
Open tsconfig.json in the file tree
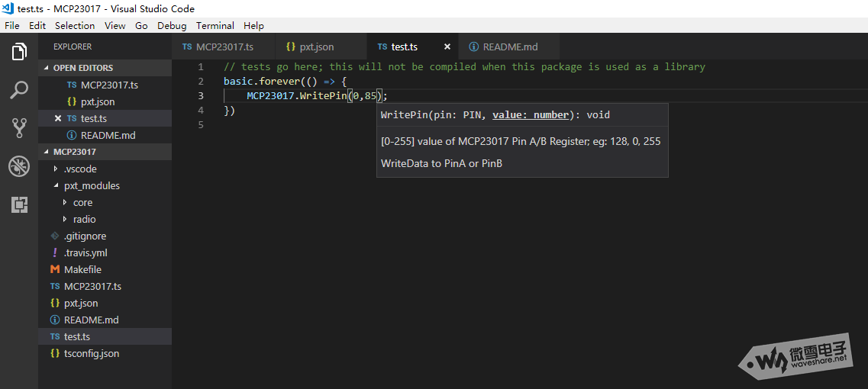(105, 353)
